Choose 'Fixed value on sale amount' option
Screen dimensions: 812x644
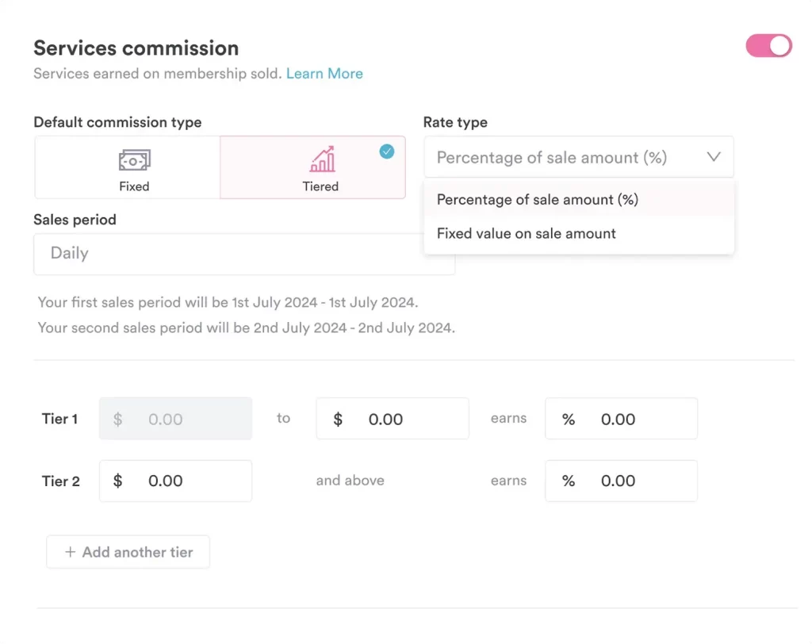(527, 233)
